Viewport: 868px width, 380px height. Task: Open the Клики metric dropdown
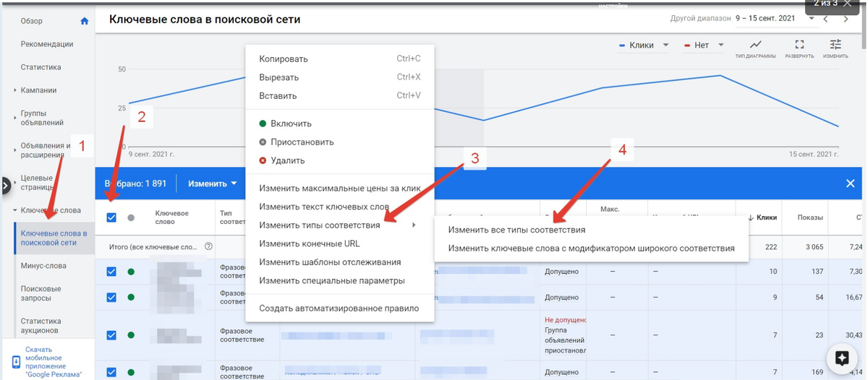(644, 45)
